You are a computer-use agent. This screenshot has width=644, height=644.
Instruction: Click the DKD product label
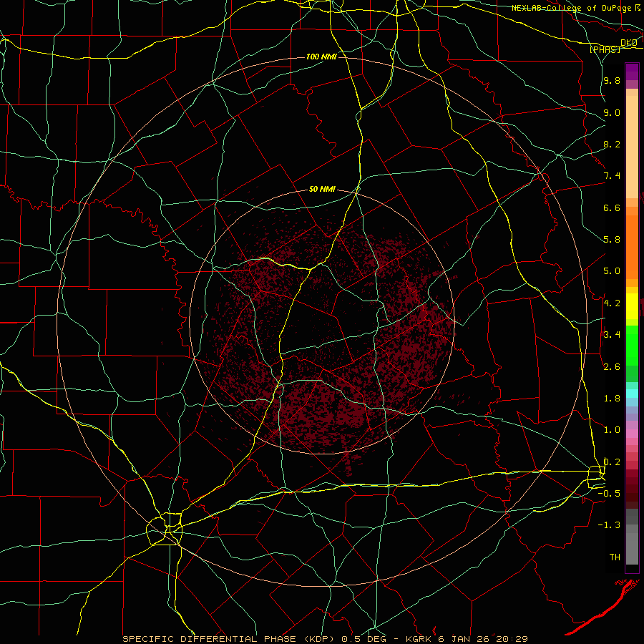click(x=629, y=43)
